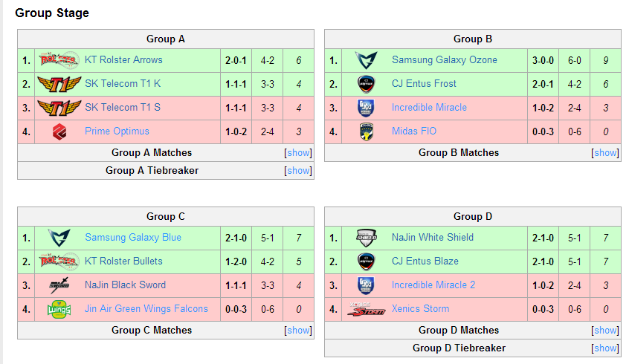Click the NaJin Black Sword logo
Screen dimensions: 629x364
click(59, 285)
